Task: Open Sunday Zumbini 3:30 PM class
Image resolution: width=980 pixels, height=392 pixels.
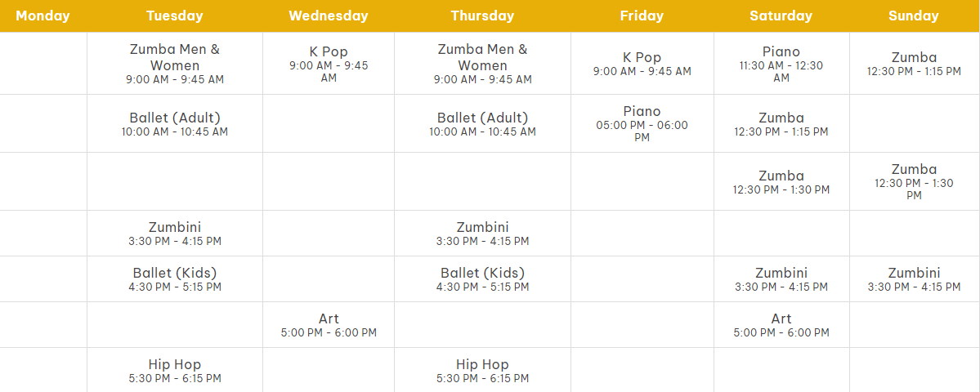Action: pyautogui.click(x=914, y=279)
